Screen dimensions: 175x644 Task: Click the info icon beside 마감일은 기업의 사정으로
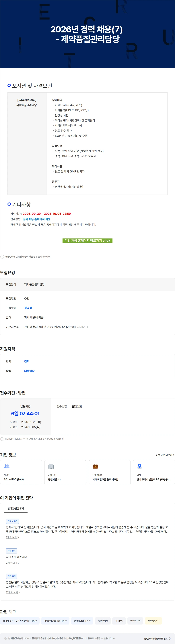(2, 439)
